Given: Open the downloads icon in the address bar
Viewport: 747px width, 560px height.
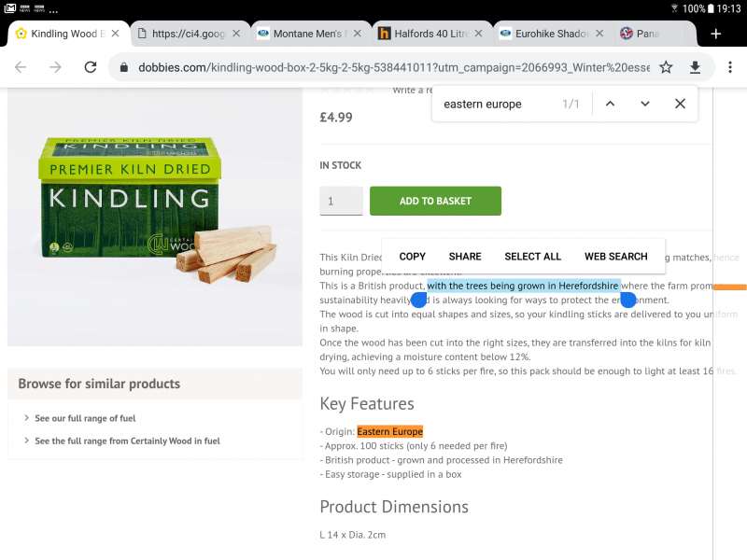Looking at the screenshot, I should (x=696, y=67).
